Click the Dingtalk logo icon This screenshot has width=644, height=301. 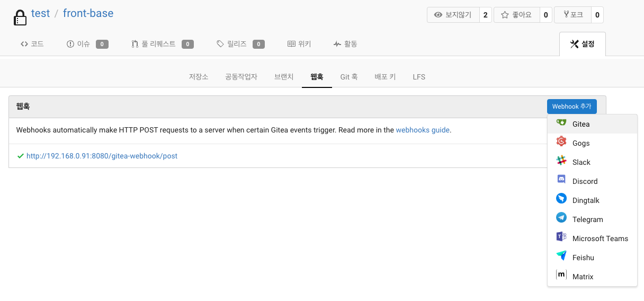tap(561, 199)
